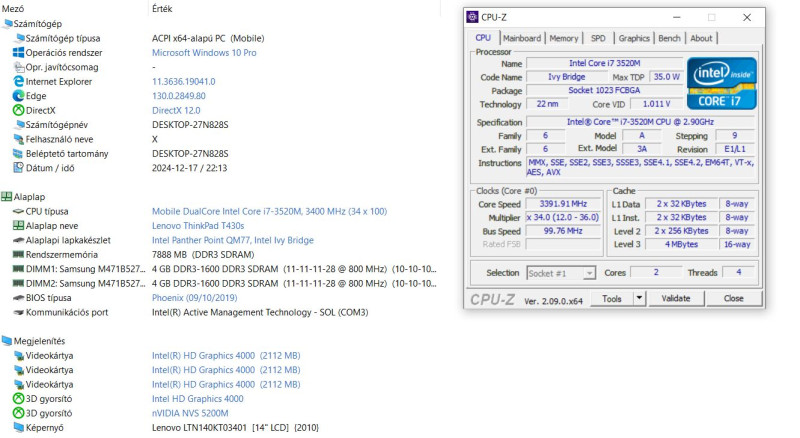Open the Mobile DualCore Intel Core i7-3520M link

269,211
